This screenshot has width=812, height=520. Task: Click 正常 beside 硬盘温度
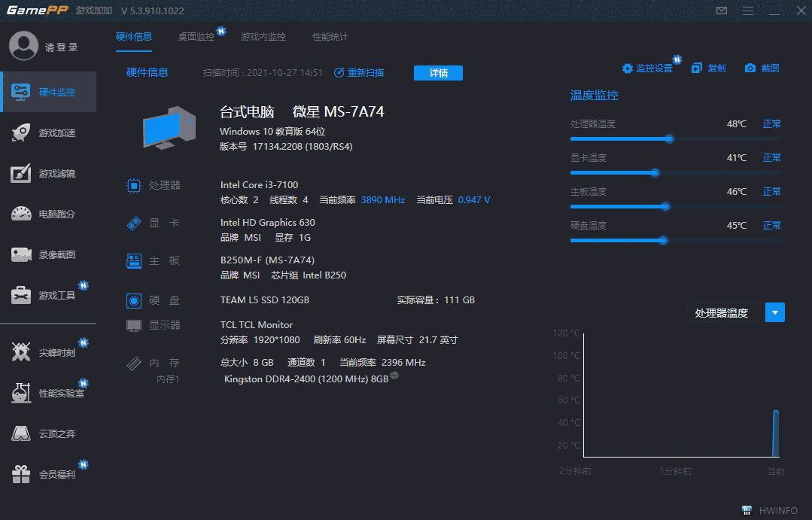(x=771, y=225)
